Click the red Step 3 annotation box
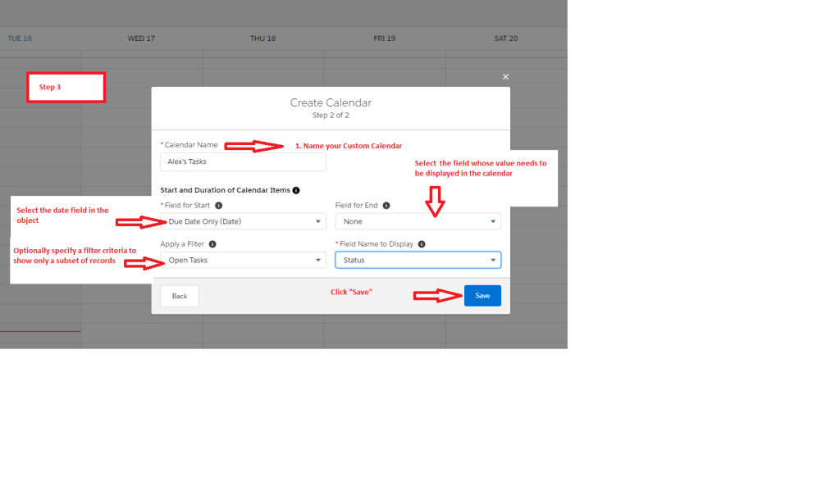The image size is (840, 504). (x=66, y=87)
